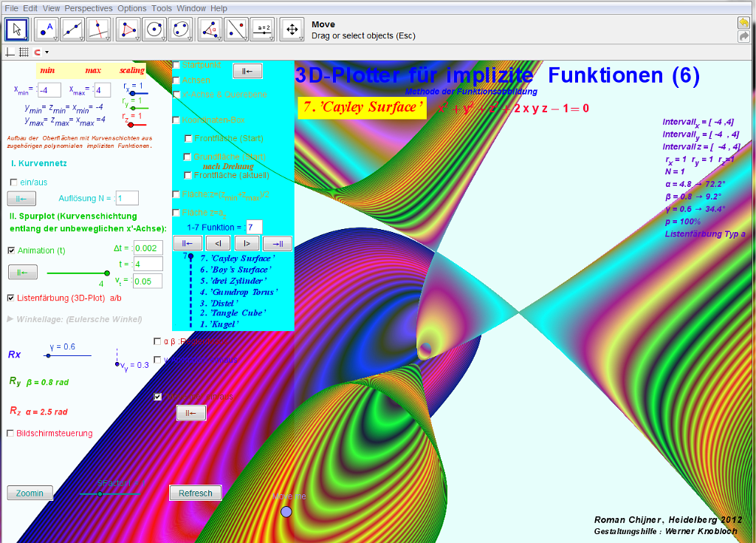Click the Auflösung N input field
756x543 pixels.
click(x=127, y=197)
